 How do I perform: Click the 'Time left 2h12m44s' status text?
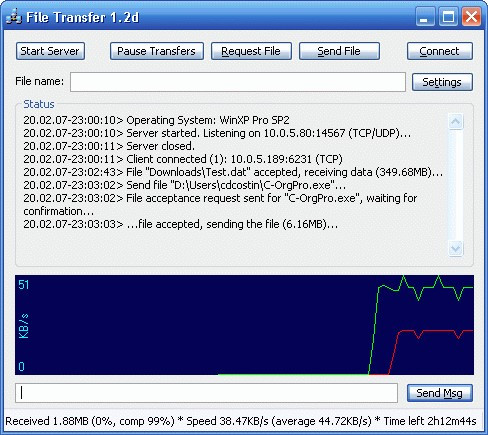430,421
